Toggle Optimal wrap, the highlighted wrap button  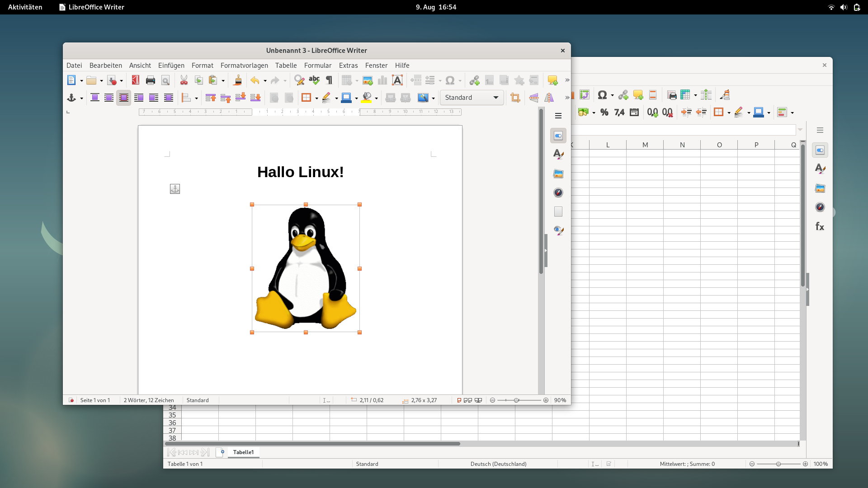click(x=123, y=98)
